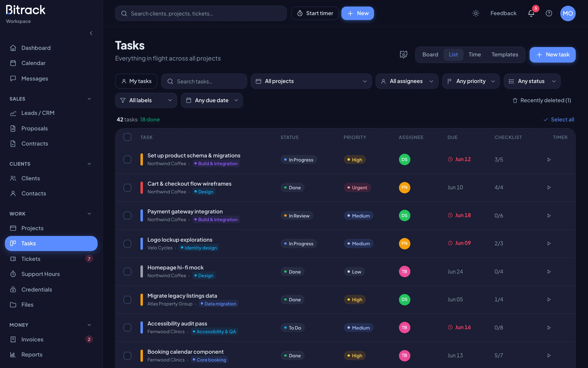The height and width of the screenshot is (368, 588).
Task: Open the MO user avatar menu
Action: tap(568, 13)
